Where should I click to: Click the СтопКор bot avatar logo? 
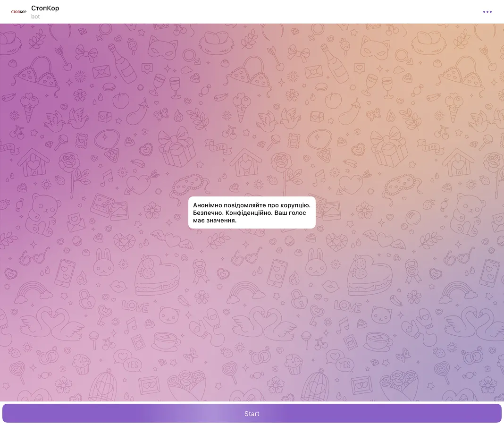click(x=19, y=12)
